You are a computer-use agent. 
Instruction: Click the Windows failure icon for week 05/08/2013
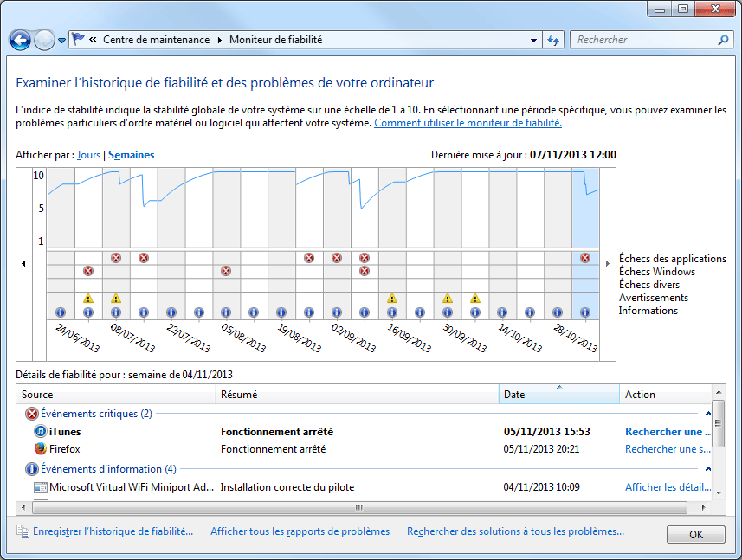pyautogui.click(x=226, y=271)
